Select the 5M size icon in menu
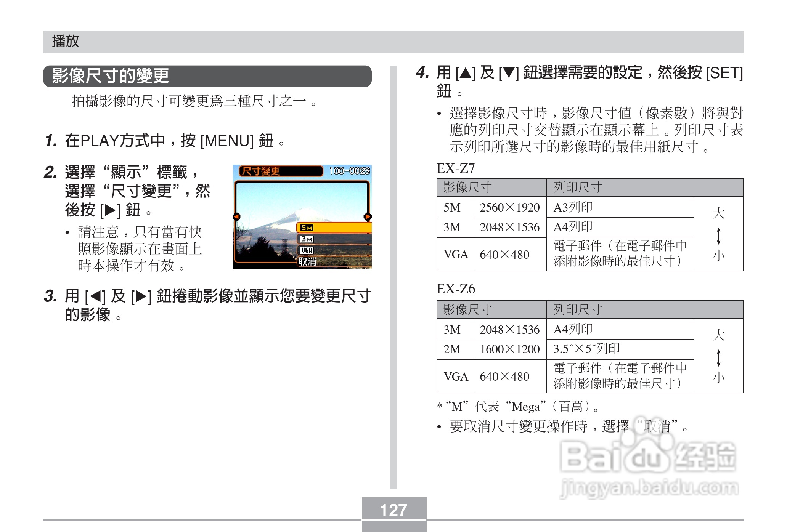 click(x=307, y=228)
